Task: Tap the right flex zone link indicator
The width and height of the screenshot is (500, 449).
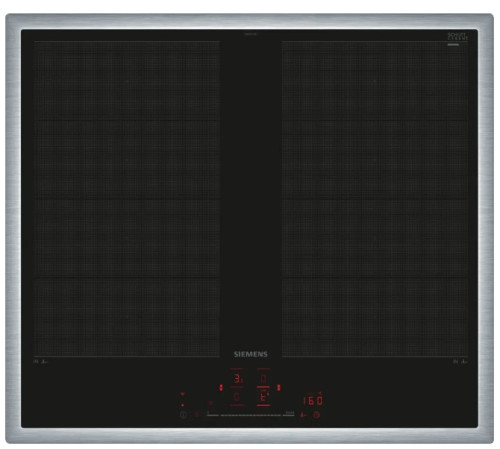Action: [x=279, y=388]
